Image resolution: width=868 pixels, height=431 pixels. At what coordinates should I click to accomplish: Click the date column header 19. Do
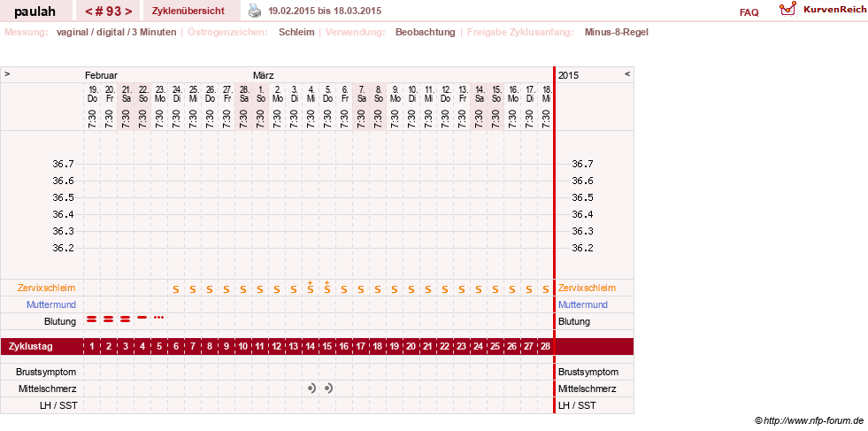coord(92,94)
